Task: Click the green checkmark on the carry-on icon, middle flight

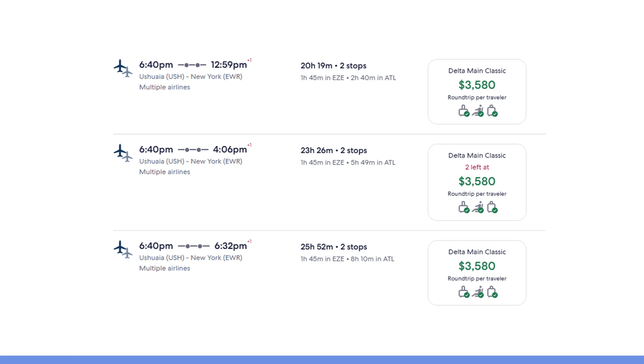Action: click(x=468, y=211)
